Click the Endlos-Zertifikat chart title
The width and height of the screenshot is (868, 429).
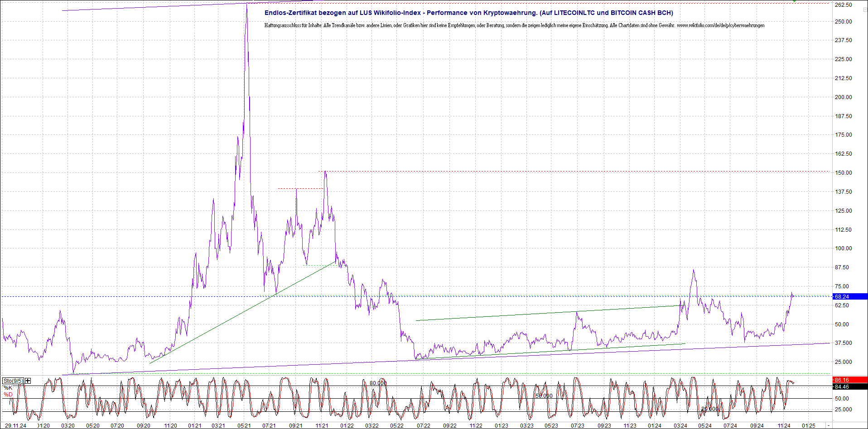pos(468,13)
